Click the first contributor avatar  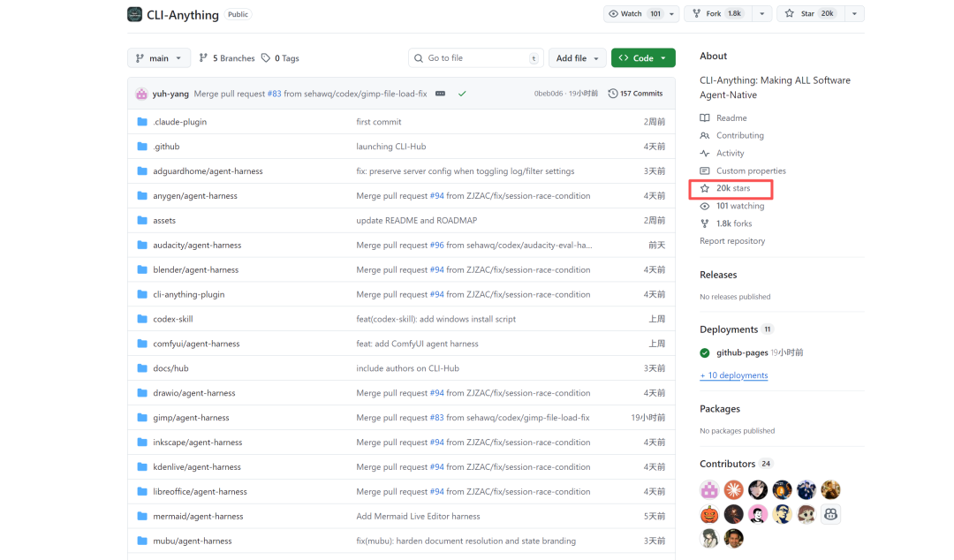(709, 490)
